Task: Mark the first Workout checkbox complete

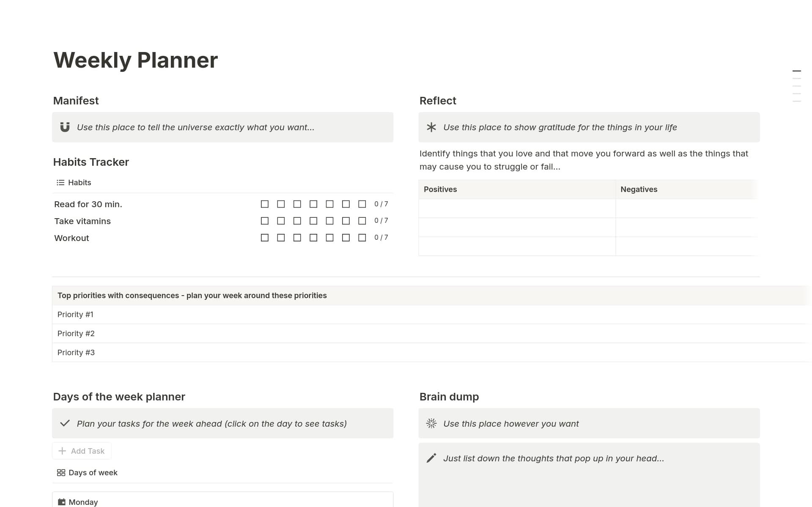Action: pyautogui.click(x=264, y=238)
